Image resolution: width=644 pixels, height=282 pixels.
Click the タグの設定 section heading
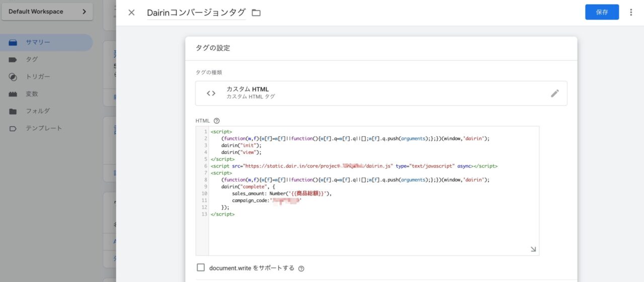click(213, 48)
